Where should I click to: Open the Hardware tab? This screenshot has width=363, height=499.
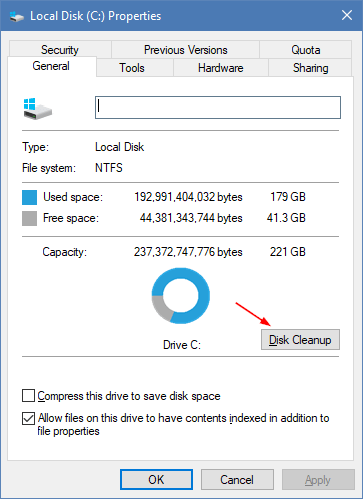221,68
